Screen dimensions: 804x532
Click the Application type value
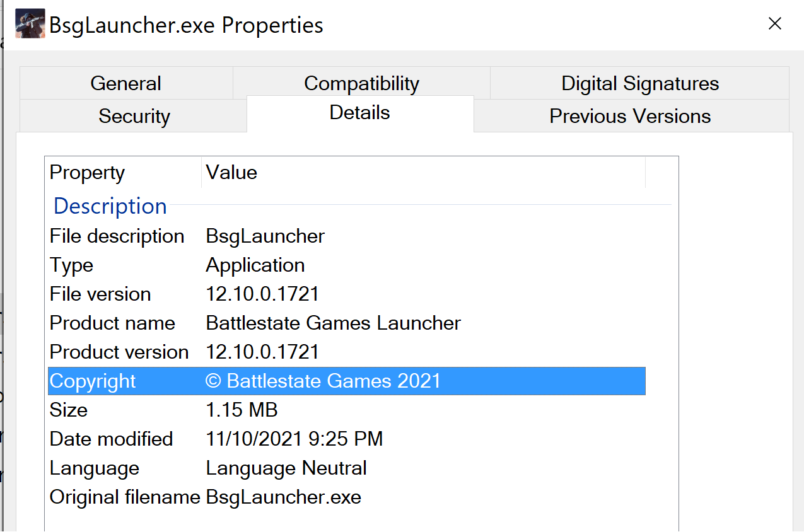255,265
